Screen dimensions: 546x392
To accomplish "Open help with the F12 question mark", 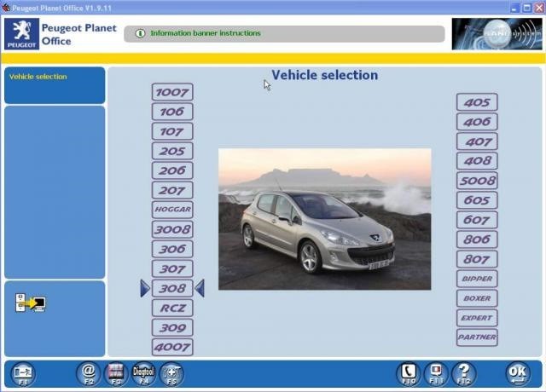I will point(463,373).
